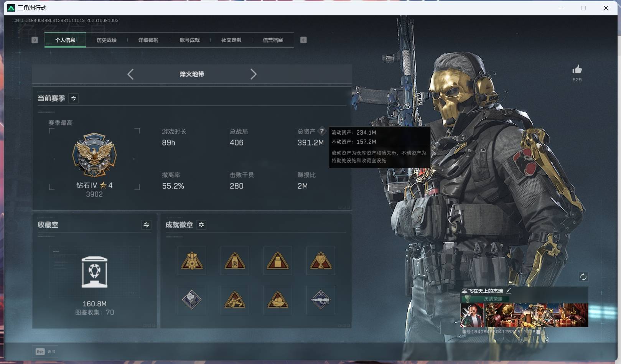Like the profile with the thumbs-up icon

[x=577, y=69]
